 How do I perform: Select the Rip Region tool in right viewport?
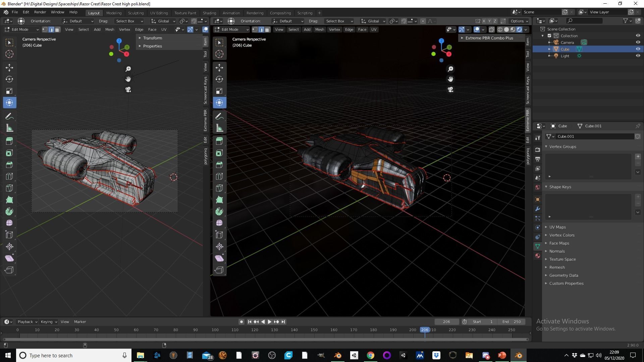tap(219, 270)
